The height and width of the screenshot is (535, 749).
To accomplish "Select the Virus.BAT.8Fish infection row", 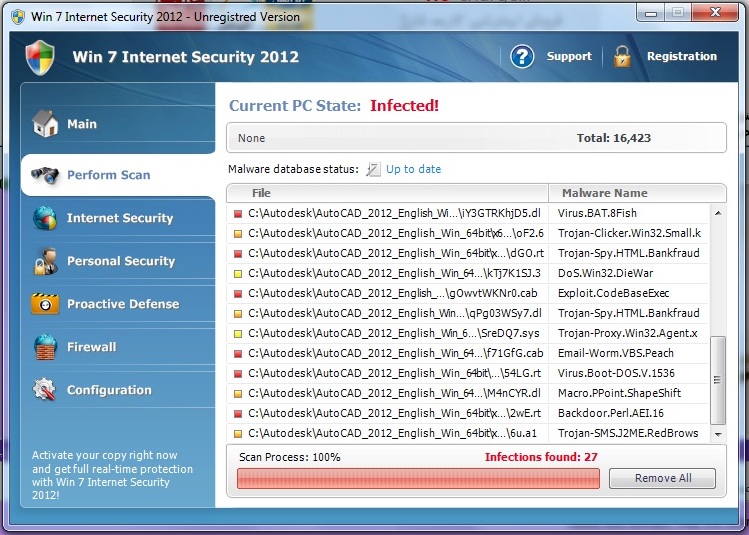I will (470, 213).
